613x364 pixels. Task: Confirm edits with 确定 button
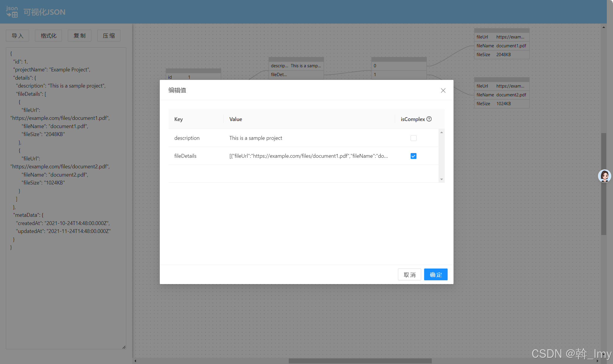(436, 275)
